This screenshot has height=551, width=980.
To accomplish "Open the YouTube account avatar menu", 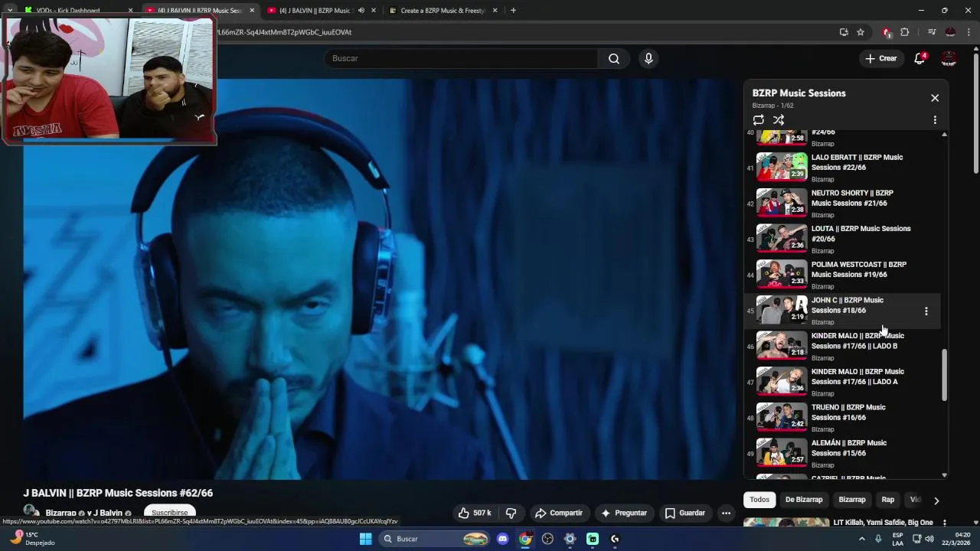I will point(949,59).
